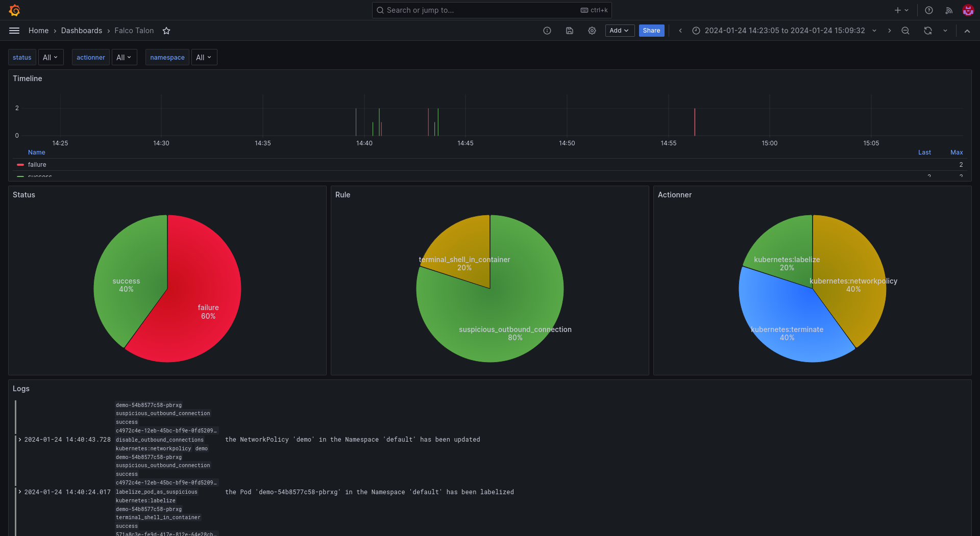980x536 pixels.
Task: Click the Grafana logo
Action: tap(14, 10)
